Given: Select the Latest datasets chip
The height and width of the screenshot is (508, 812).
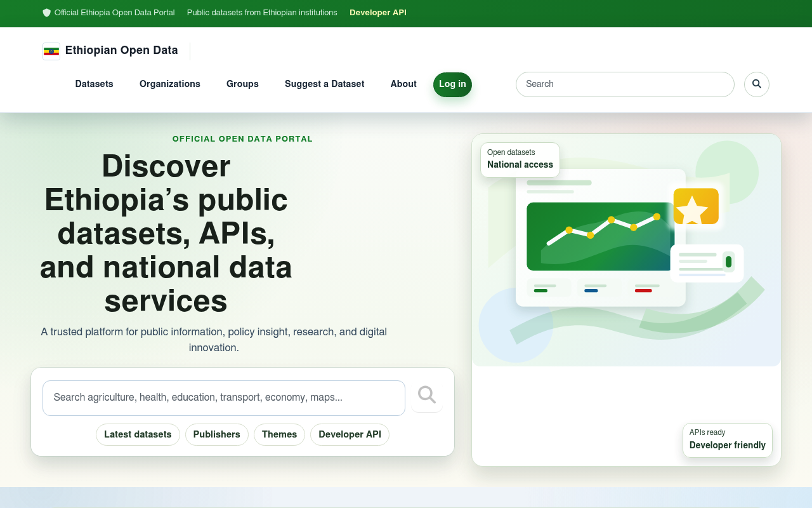Looking at the screenshot, I should point(138,434).
